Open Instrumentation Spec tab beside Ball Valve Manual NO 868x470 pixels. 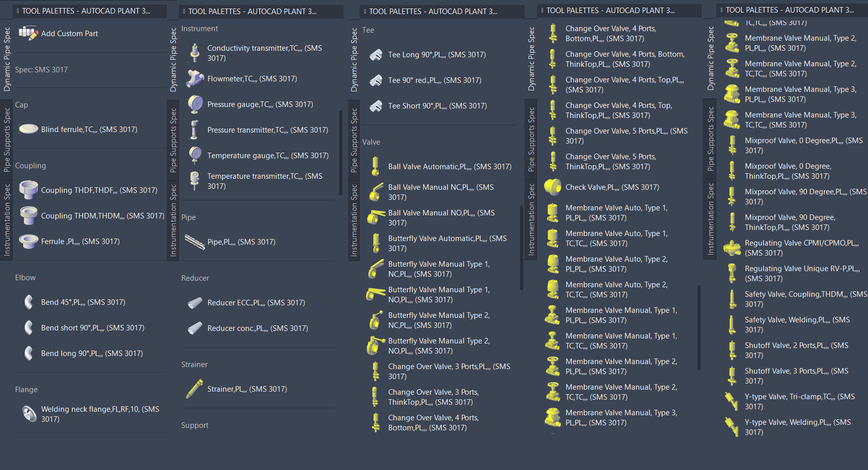tap(354, 220)
